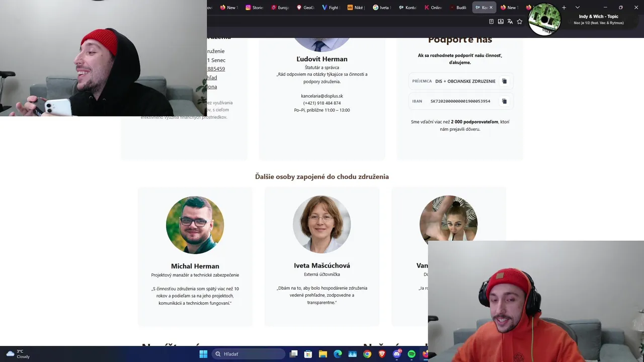The height and width of the screenshot is (362, 644).
Task: Click the phone number (+421) 918 484 874
Action: (322, 103)
